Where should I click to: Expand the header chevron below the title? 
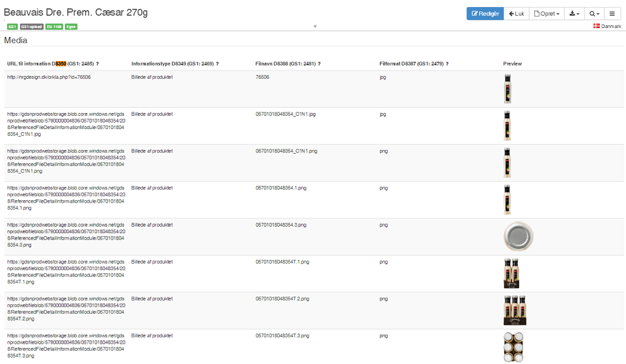[315, 27]
